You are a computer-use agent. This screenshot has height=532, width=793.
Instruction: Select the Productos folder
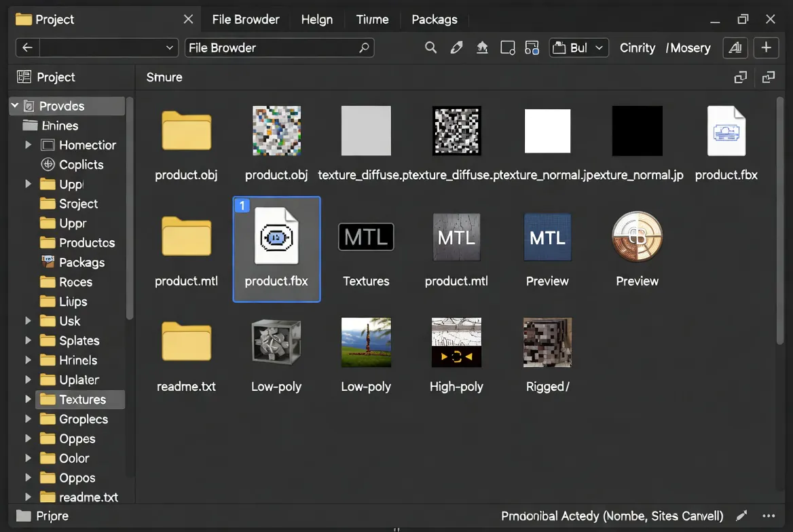87,243
